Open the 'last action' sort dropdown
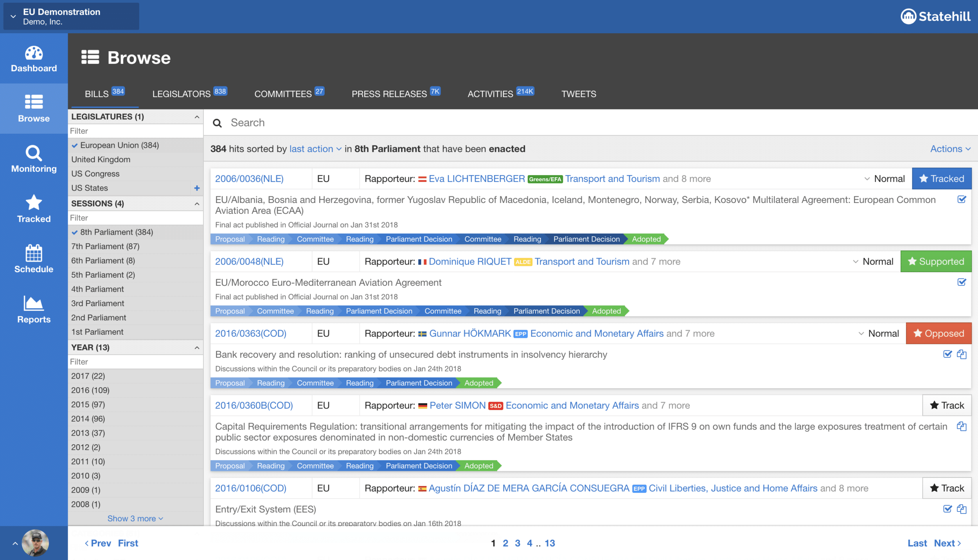 pos(315,149)
